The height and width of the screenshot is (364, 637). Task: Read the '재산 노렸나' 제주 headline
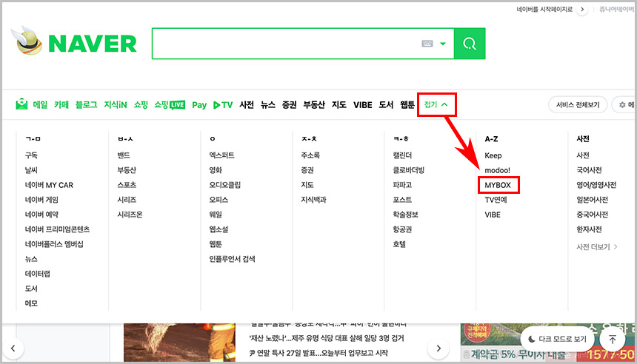326,338
